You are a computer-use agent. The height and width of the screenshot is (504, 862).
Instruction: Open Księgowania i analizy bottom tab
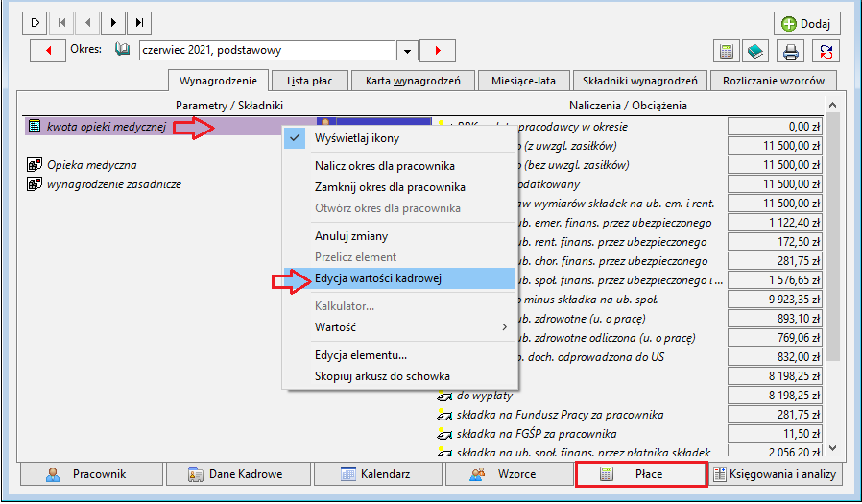point(776,474)
